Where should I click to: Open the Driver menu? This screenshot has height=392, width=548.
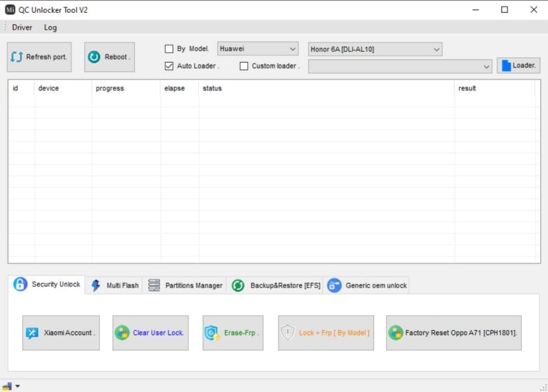(x=22, y=27)
